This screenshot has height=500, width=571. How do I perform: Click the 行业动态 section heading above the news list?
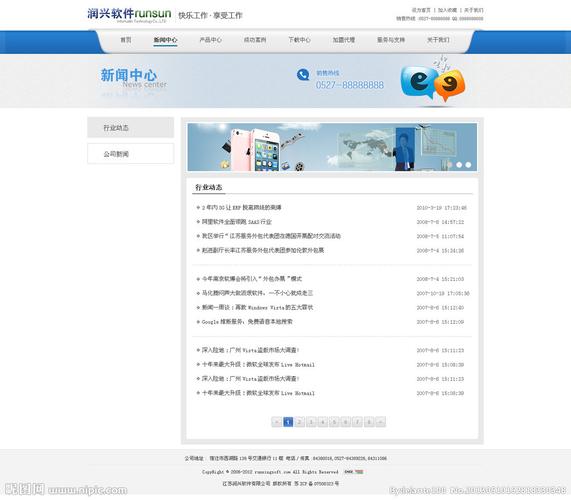pyautogui.click(x=209, y=187)
